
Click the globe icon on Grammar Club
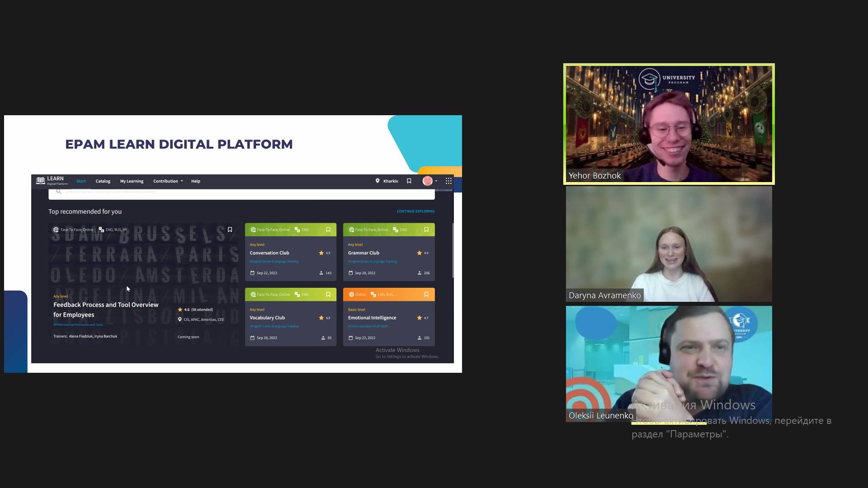(351, 230)
